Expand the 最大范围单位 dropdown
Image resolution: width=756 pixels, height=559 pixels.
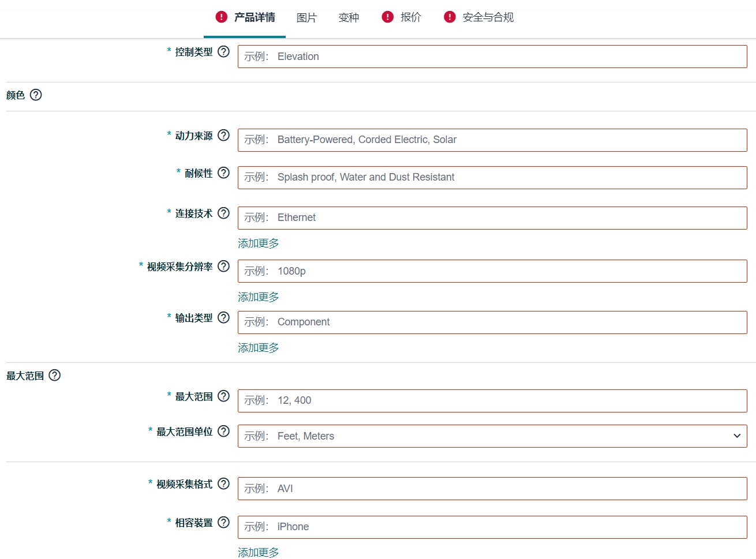pyautogui.click(x=736, y=436)
